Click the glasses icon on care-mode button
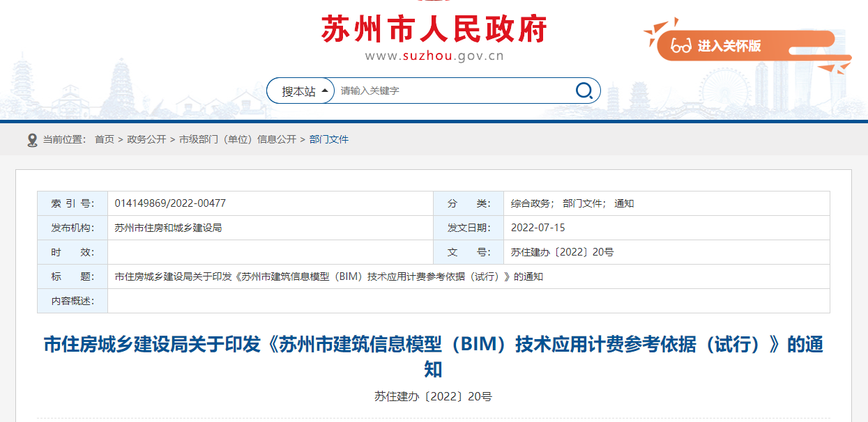Viewport: 868px width, 422px height. point(680,47)
